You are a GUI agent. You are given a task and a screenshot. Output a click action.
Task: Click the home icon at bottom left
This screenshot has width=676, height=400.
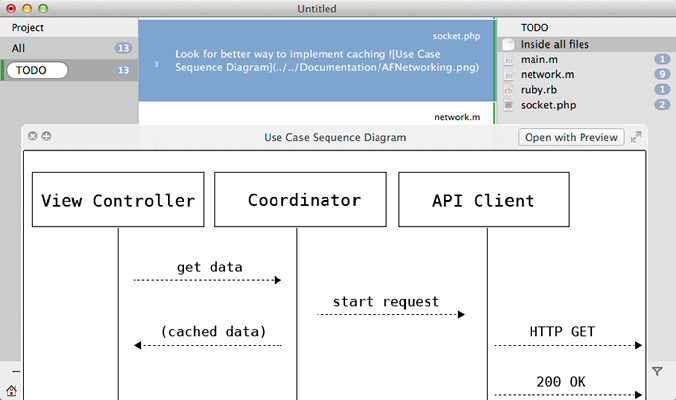tap(11, 391)
